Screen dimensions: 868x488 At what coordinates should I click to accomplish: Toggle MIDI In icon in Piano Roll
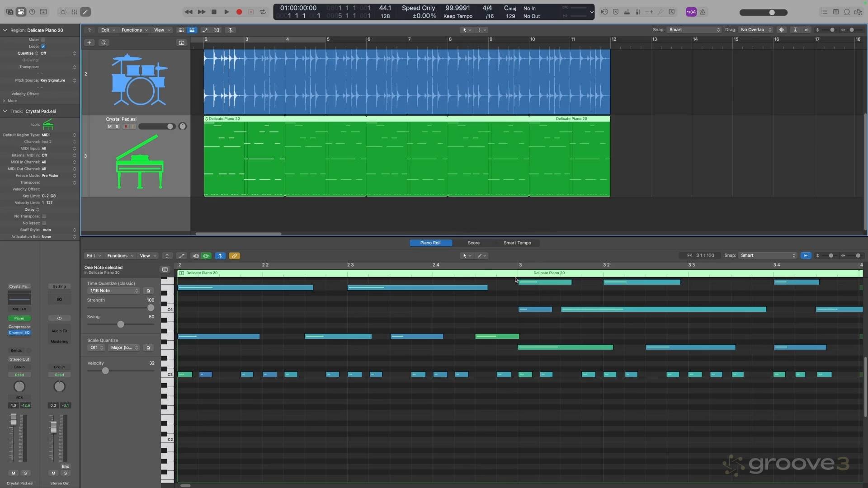(x=195, y=256)
